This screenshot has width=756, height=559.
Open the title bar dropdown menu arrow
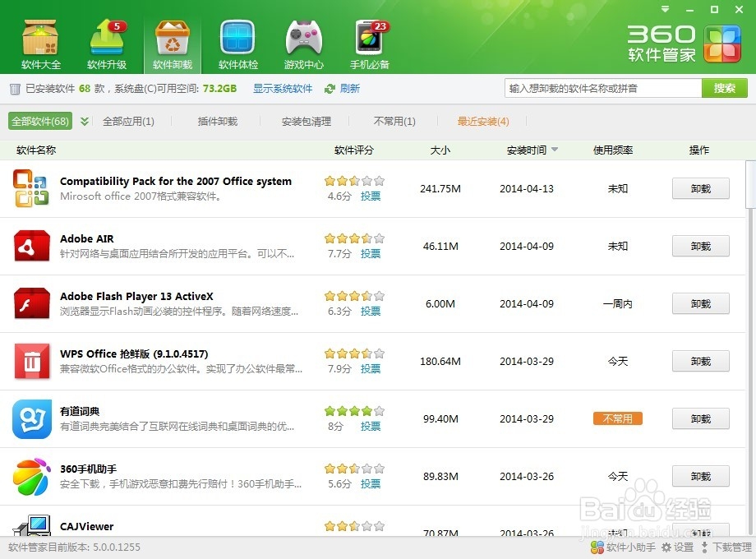pos(666,9)
